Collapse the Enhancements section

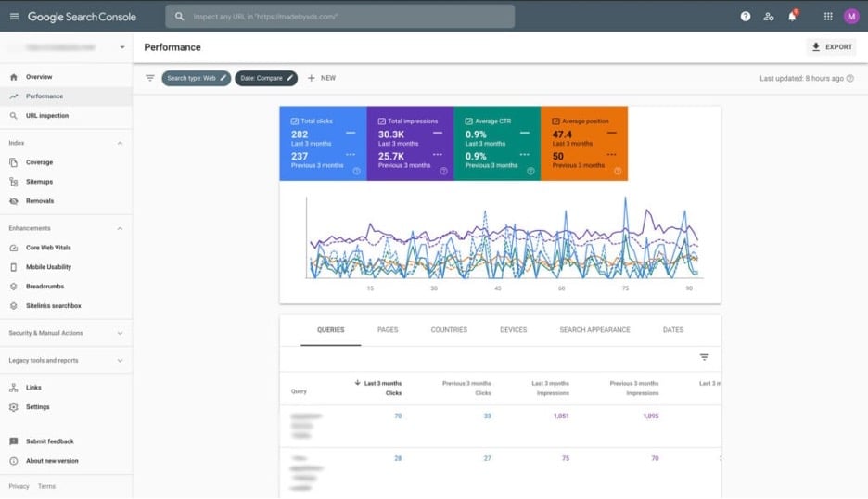click(121, 229)
